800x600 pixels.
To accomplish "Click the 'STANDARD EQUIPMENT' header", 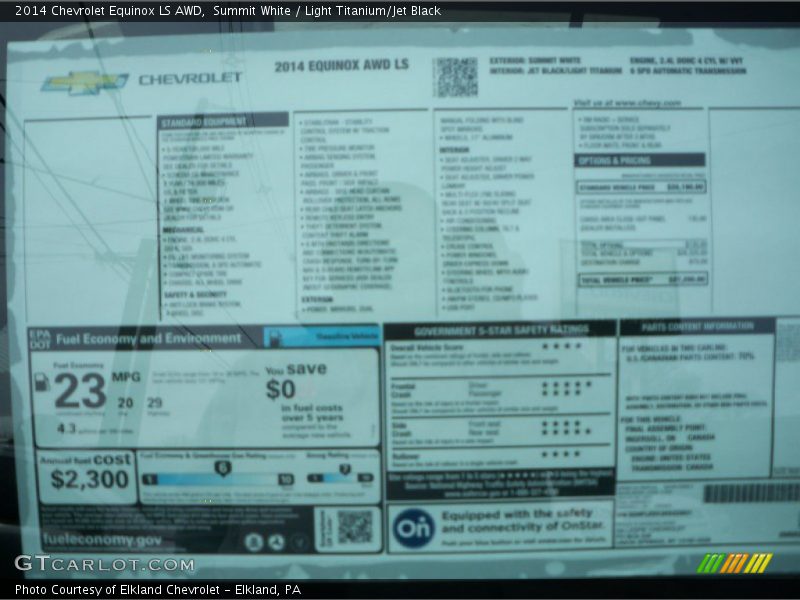I will point(223,121).
